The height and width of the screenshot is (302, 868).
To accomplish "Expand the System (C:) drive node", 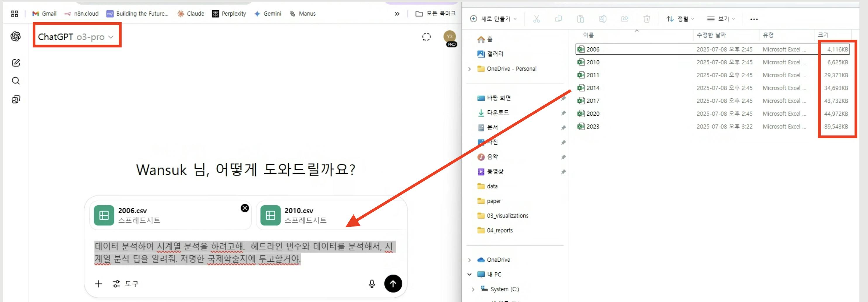I will pos(473,289).
